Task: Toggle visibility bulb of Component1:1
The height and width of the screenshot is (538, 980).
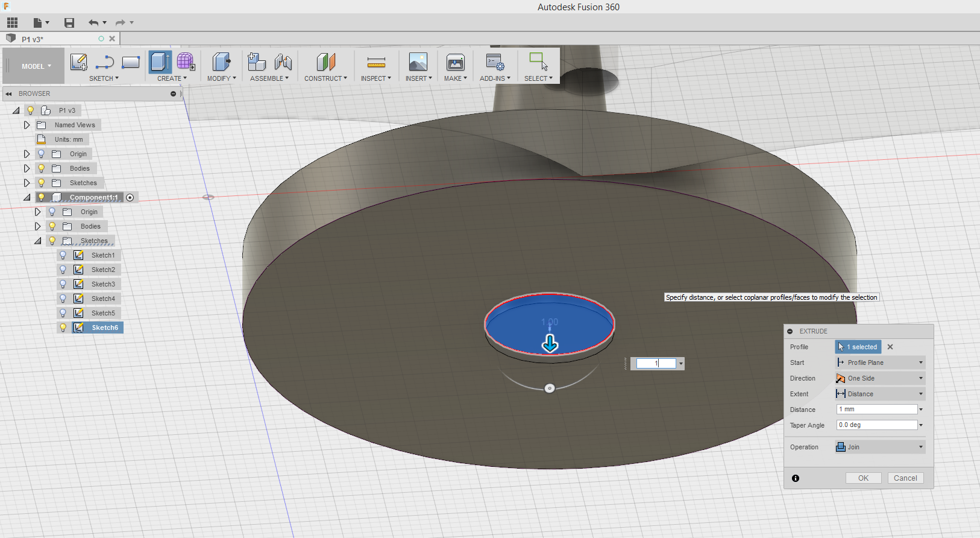Action: pos(41,197)
